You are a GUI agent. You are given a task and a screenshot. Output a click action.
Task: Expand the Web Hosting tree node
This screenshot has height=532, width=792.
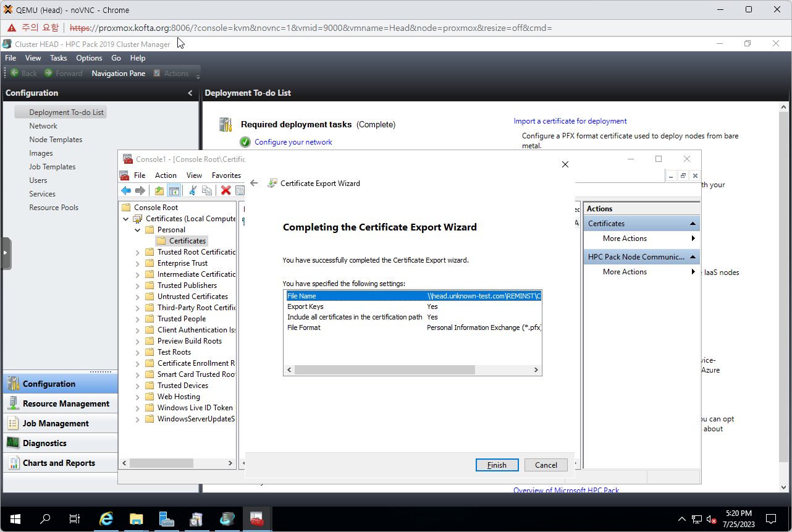click(138, 397)
